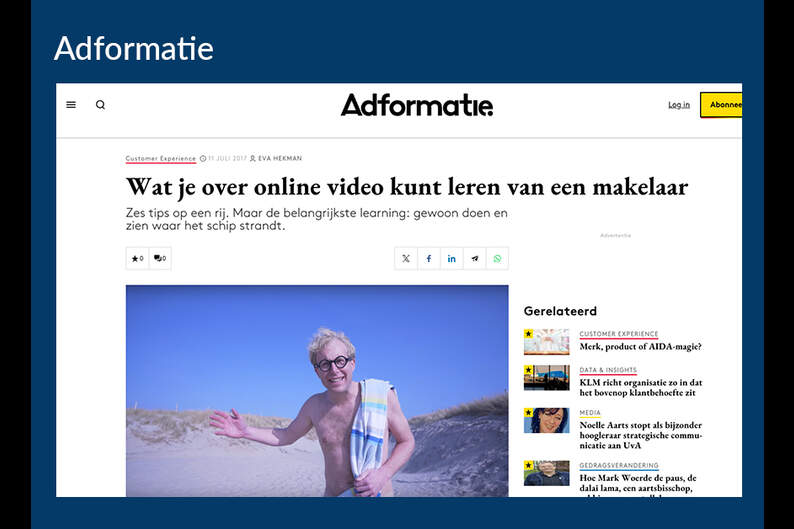This screenshot has height=529, width=794.
Task: Share article on X
Action: pos(406,259)
